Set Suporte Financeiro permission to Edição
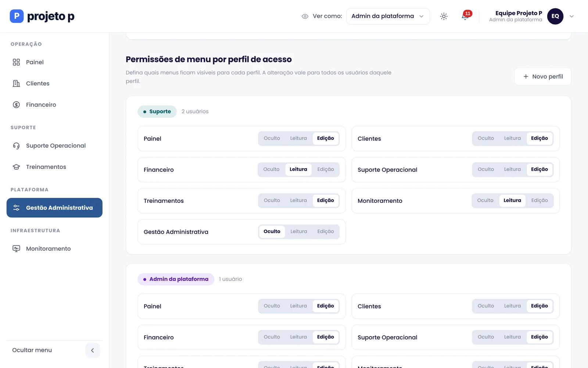 326,170
